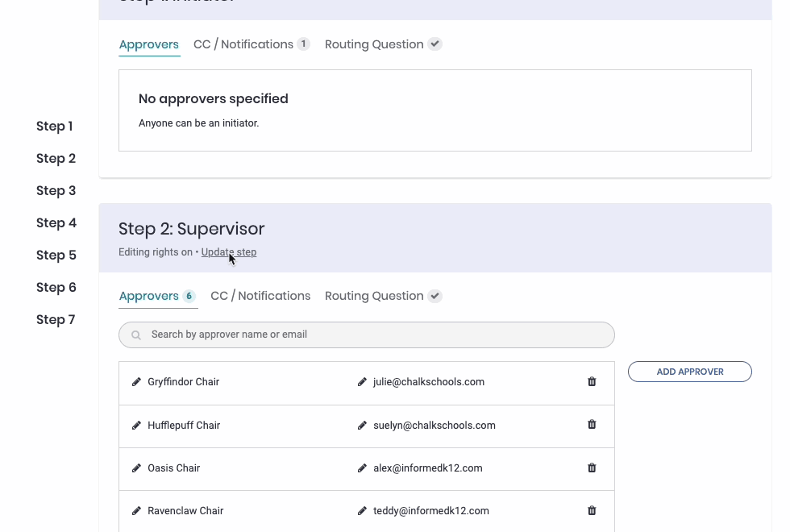790x532 pixels.
Task: Jump to Step 7 in sidebar
Action: click(56, 319)
